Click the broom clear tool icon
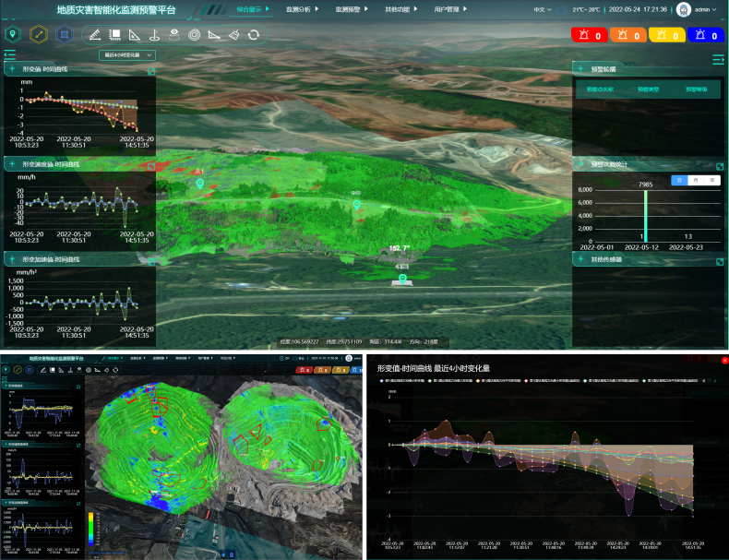This screenshot has width=729, height=560. click(x=233, y=35)
